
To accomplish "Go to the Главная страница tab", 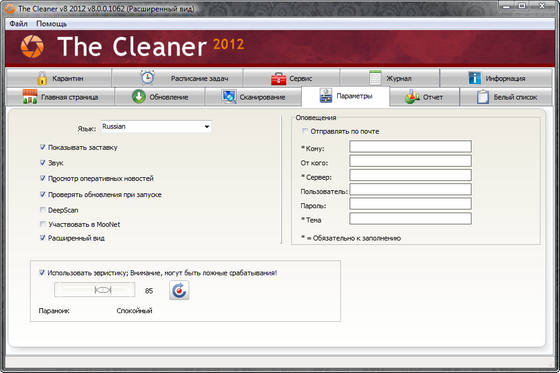I will click(x=60, y=97).
